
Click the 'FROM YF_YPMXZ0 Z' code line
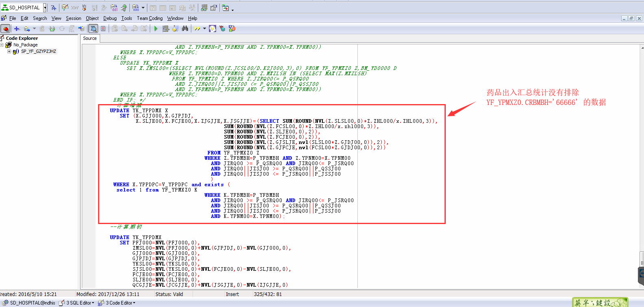233,153
